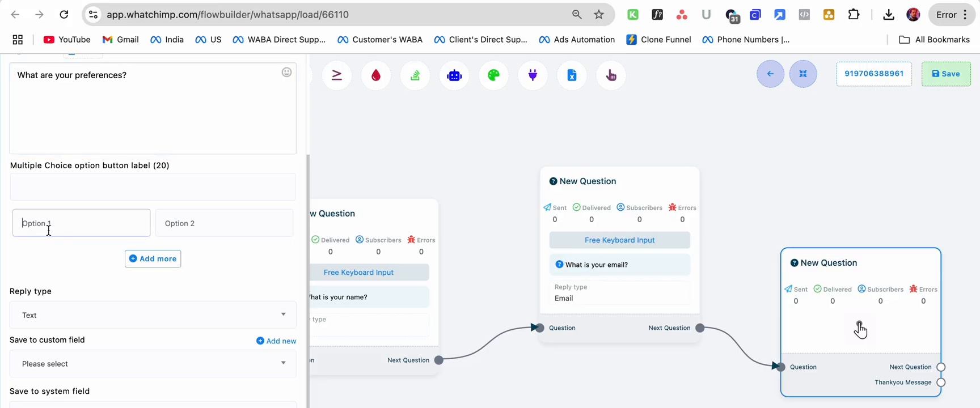The height and width of the screenshot is (408, 980).
Task: Click the Option 2 input field
Action: coord(224,223)
